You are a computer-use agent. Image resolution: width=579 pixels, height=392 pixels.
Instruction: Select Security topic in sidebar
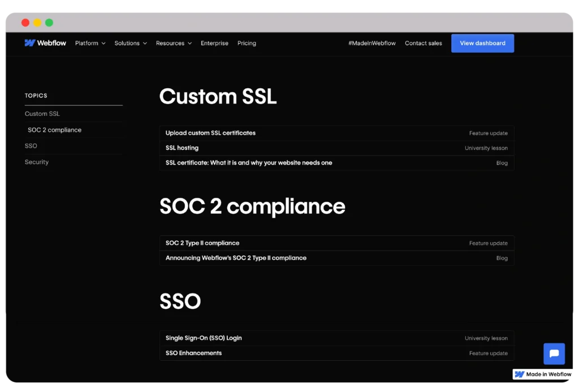37,162
